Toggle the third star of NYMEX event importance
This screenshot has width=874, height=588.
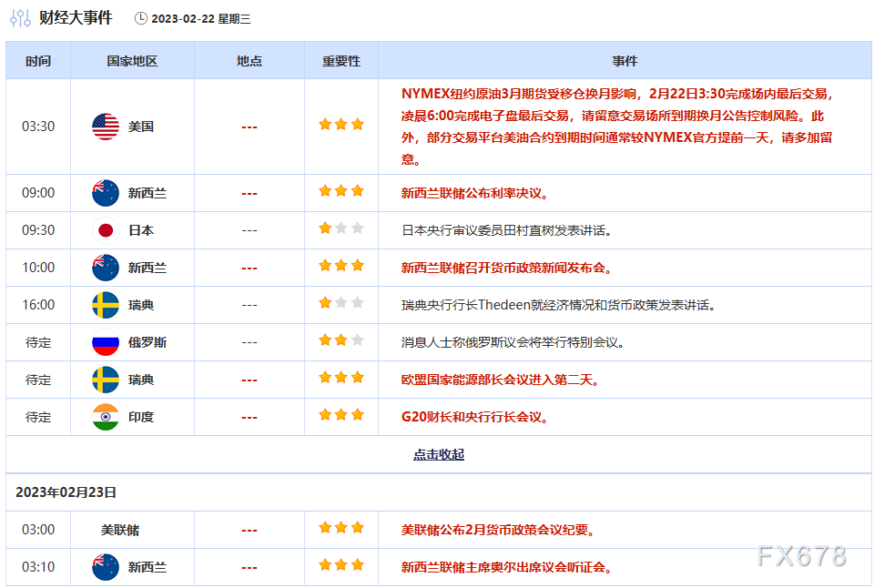(357, 124)
